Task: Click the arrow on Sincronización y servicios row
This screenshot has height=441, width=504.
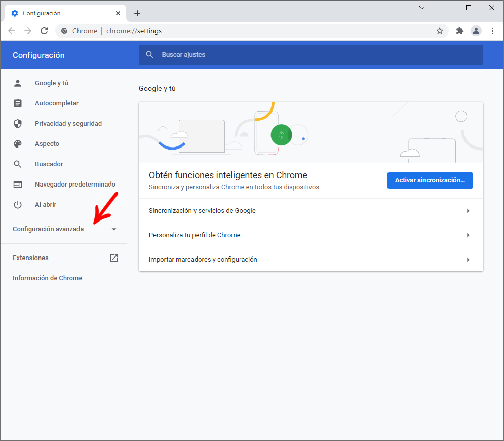Action: [x=468, y=211]
